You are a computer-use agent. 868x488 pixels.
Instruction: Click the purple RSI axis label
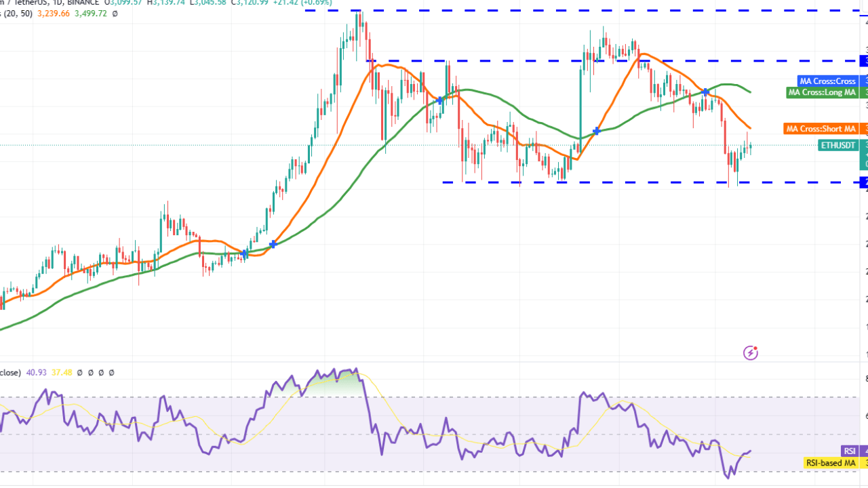tap(849, 451)
